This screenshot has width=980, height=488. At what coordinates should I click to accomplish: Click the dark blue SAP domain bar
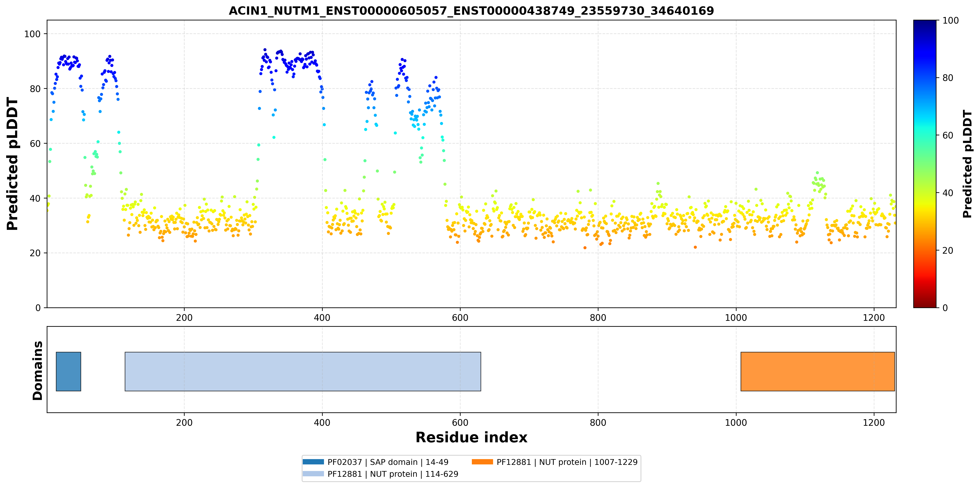point(68,371)
